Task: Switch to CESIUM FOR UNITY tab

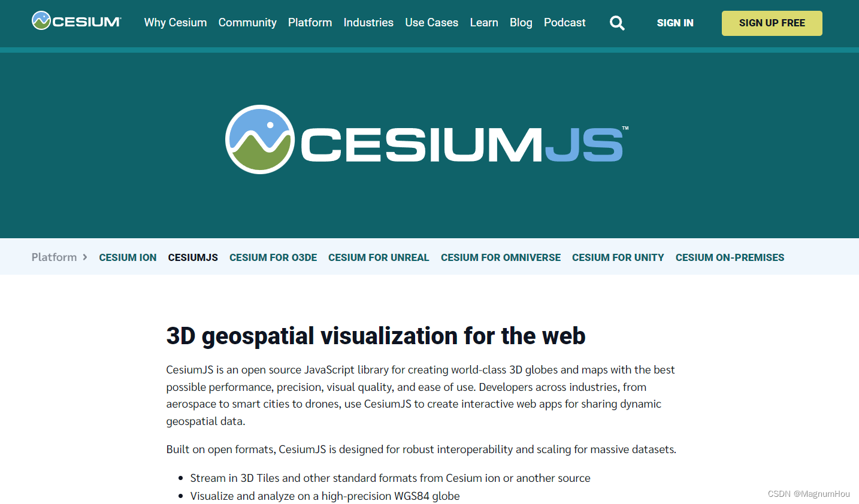Action: [x=618, y=257]
